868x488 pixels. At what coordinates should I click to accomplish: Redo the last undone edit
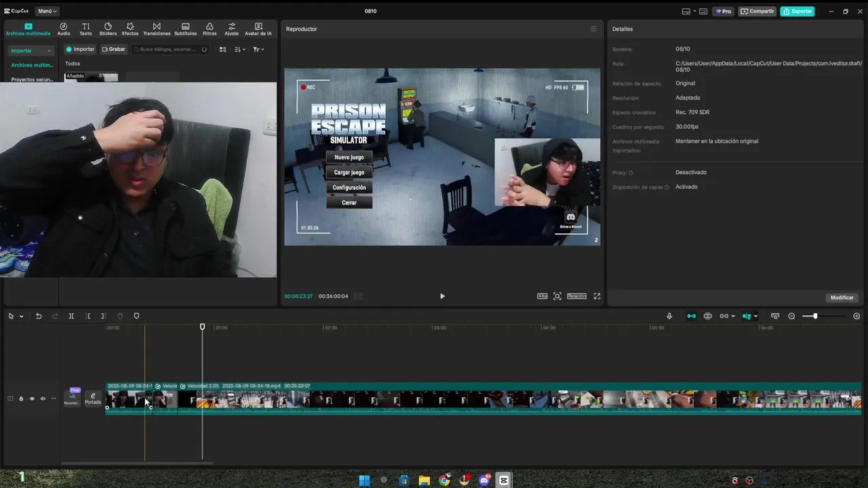(x=55, y=317)
